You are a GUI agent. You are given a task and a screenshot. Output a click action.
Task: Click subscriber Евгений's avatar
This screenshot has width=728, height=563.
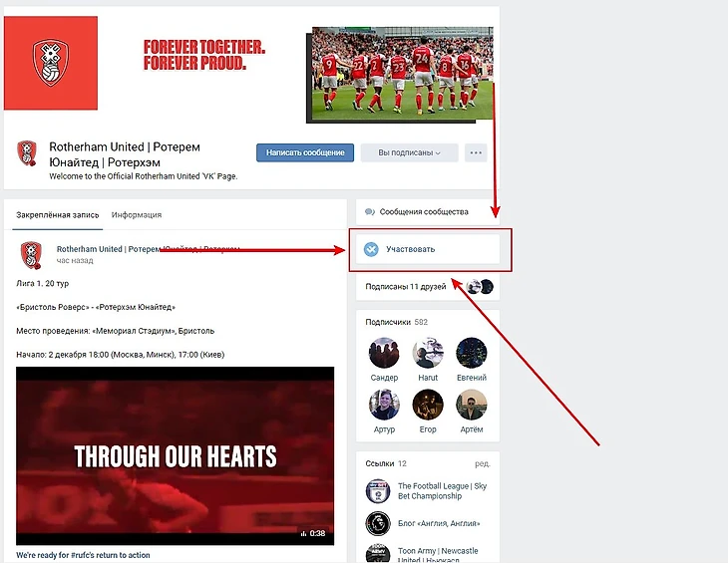tap(472, 353)
